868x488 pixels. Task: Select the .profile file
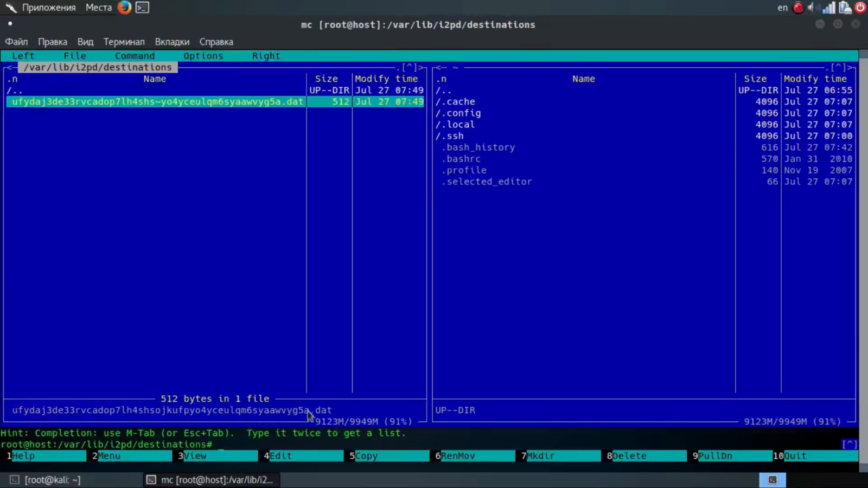point(643,170)
